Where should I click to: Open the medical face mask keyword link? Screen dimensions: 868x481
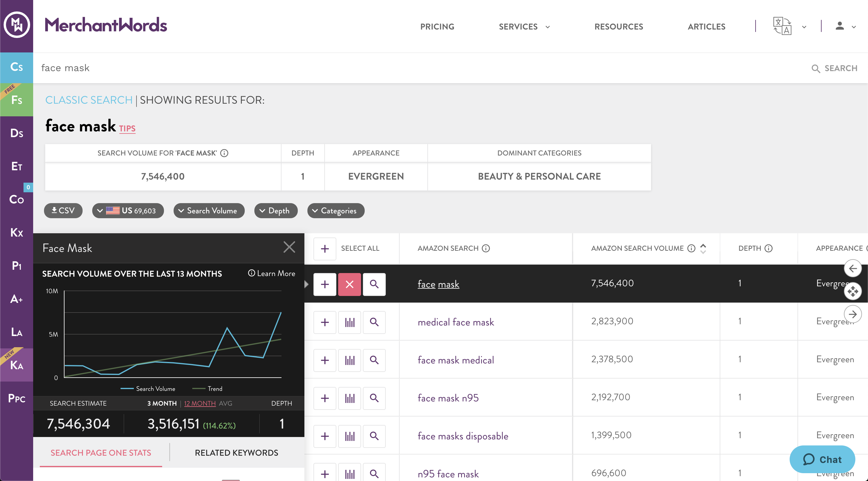[x=456, y=322]
